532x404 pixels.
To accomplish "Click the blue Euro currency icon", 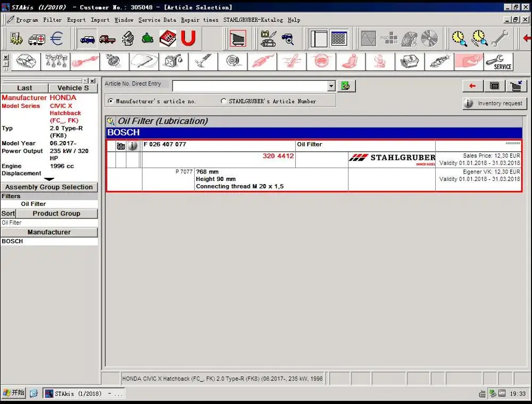I will click(x=57, y=38).
